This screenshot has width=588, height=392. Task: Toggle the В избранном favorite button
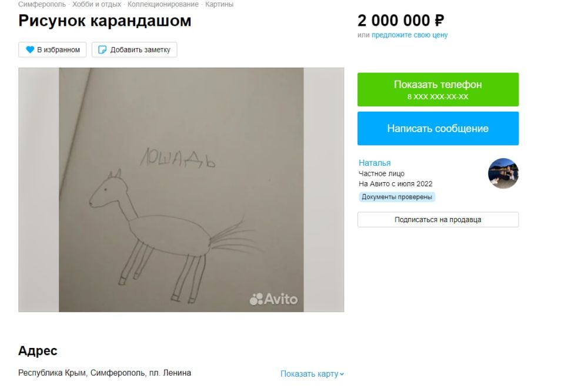click(x=52, y=49)
